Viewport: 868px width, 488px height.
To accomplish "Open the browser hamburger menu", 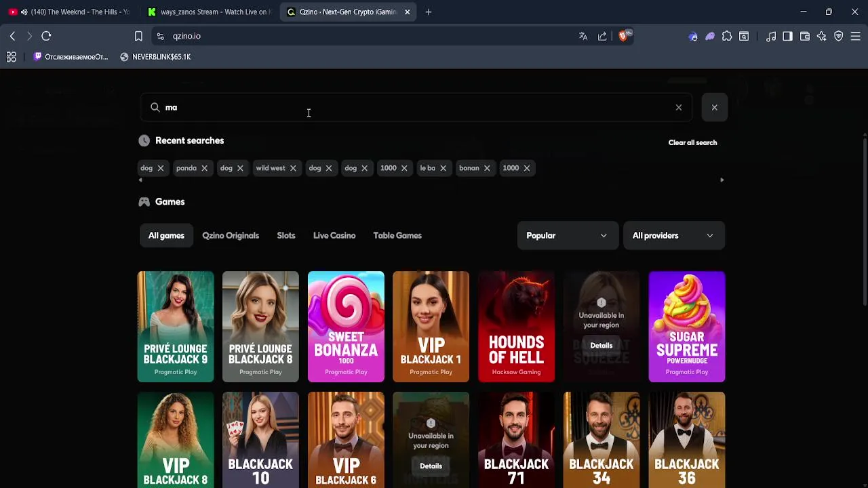I will (x=856, y=36).
